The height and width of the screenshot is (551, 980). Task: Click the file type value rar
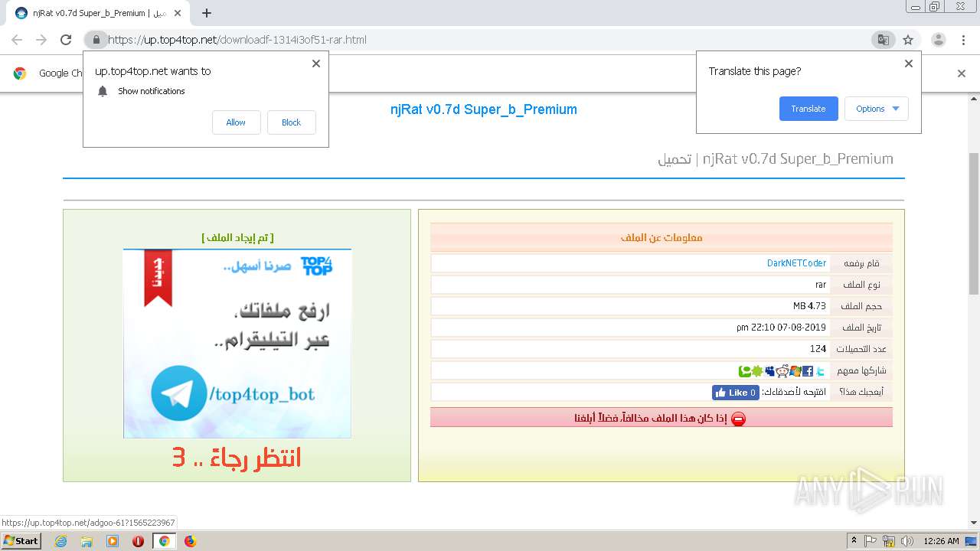821,285
